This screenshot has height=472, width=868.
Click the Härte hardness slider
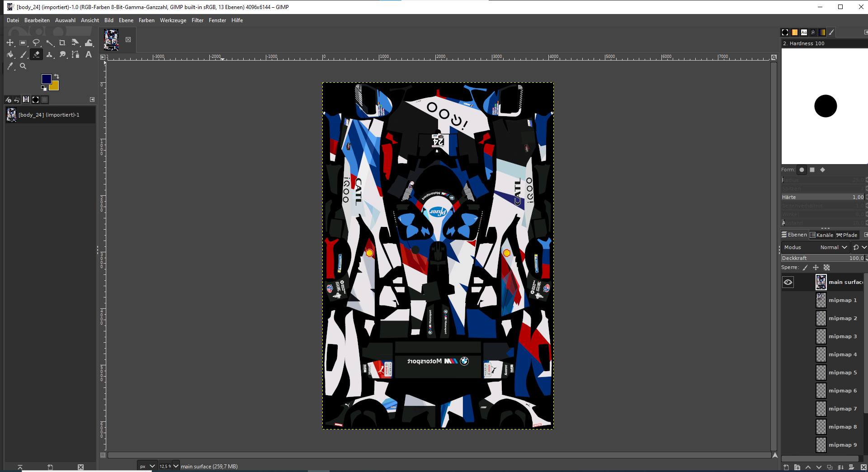point(822,197)
